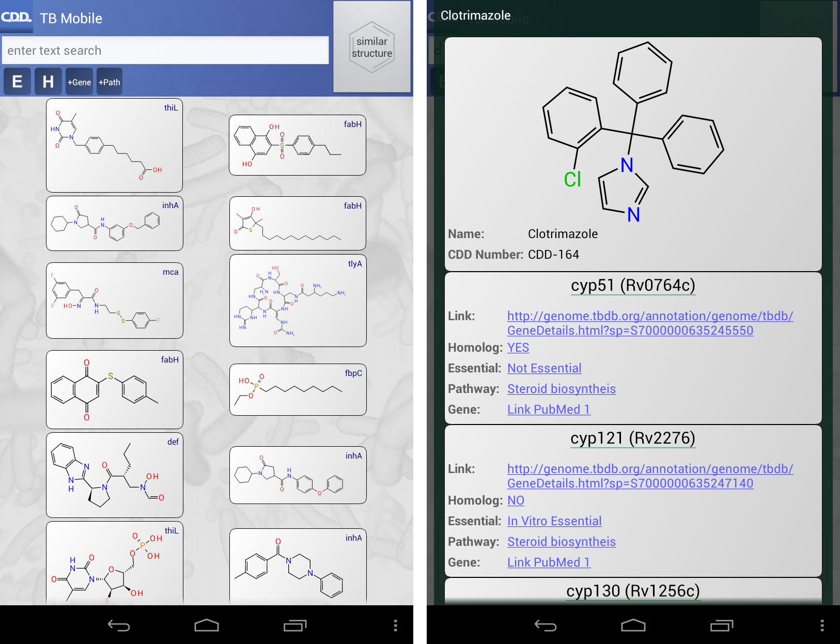The image size is (840, 644).
Task: Open the cyp51 genome.tbdb.org link
Action: [649, 323]
